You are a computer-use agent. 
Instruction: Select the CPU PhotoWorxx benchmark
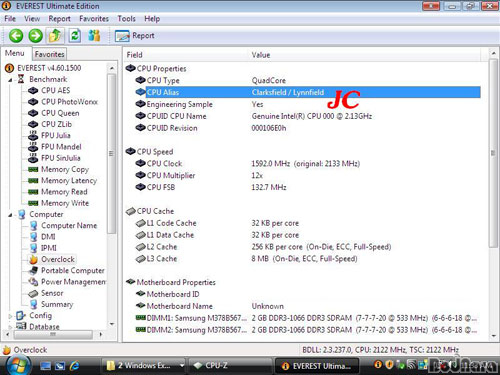69,102
